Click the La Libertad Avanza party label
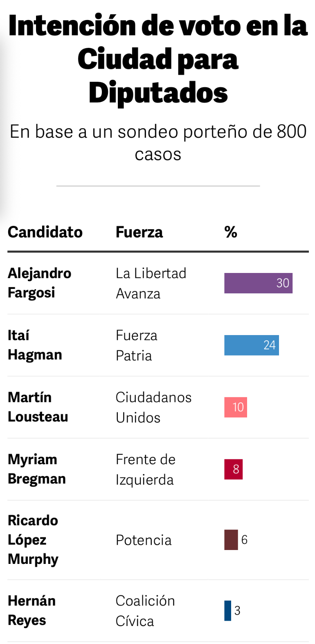 pyautogui.click(x=151, y=283)
